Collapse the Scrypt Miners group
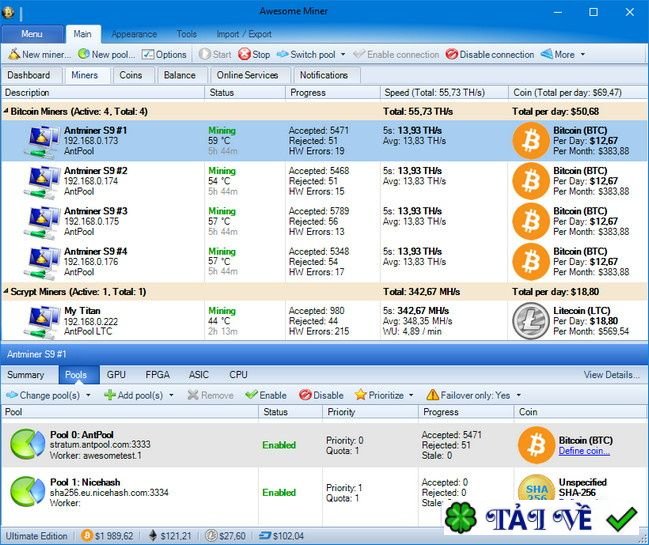The width and height of the screenshot is (649, 545). tap(6, 291)
